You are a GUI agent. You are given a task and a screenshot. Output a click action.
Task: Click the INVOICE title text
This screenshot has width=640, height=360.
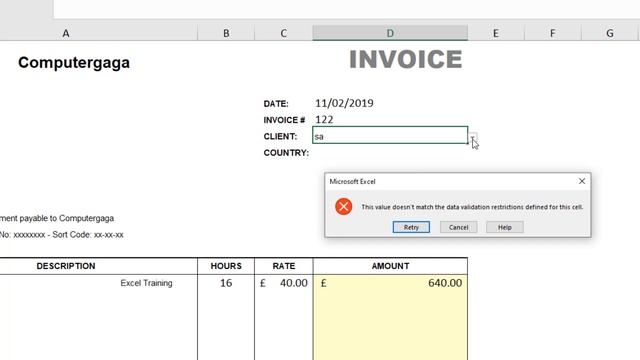(406, 60)
